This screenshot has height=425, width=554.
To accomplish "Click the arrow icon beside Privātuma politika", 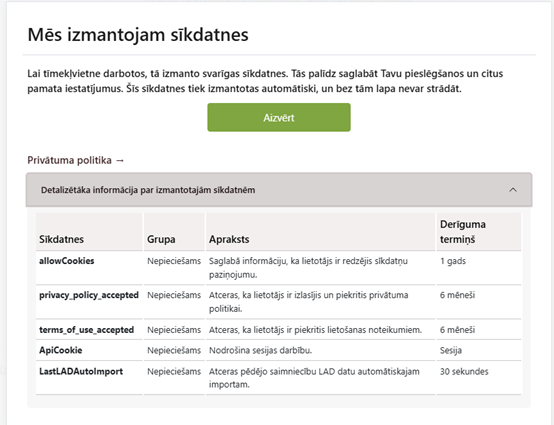I will (120, 161).
